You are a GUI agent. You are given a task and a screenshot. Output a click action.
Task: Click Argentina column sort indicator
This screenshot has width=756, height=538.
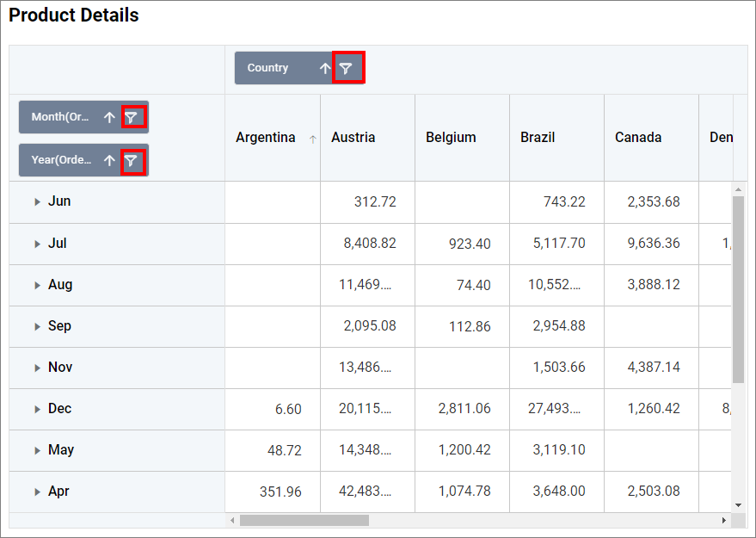pyautogui.click(x=312, y=139)
